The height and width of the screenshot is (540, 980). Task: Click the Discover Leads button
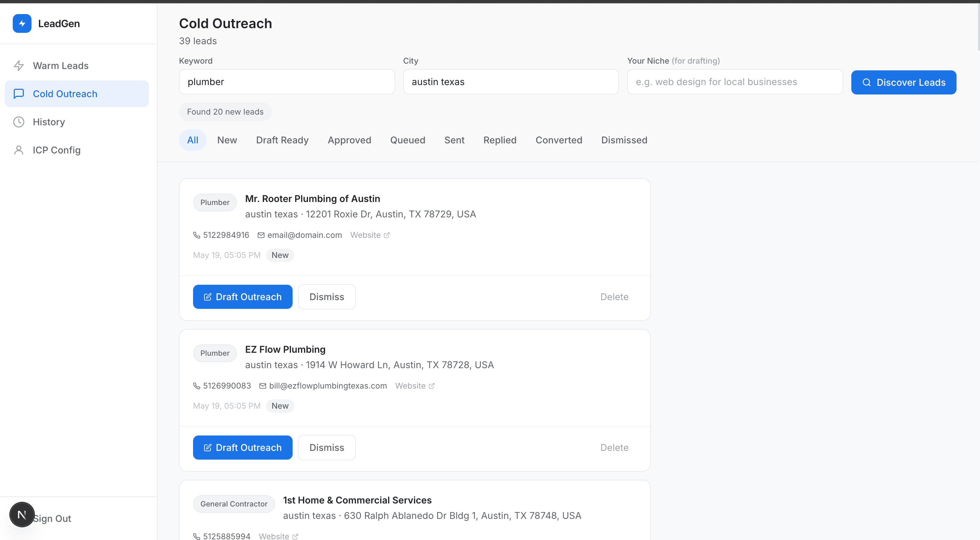(x=904, y=82)
